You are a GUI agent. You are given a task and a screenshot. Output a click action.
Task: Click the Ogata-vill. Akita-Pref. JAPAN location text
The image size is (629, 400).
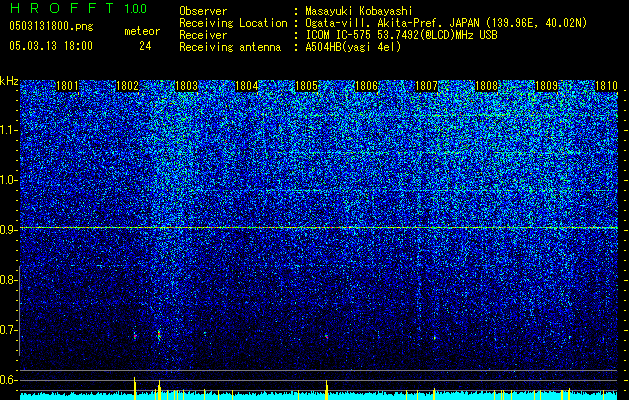[446, 23]
